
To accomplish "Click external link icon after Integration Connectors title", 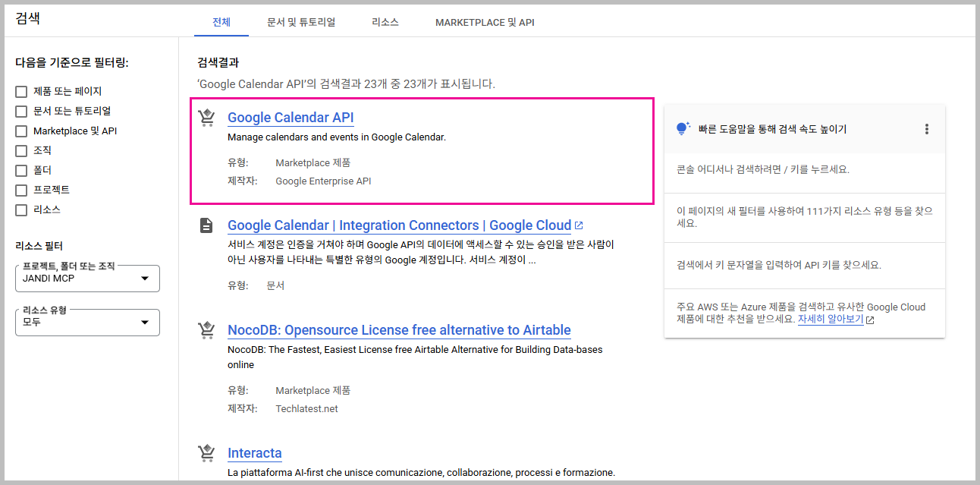I will click(x=579, y=225).
